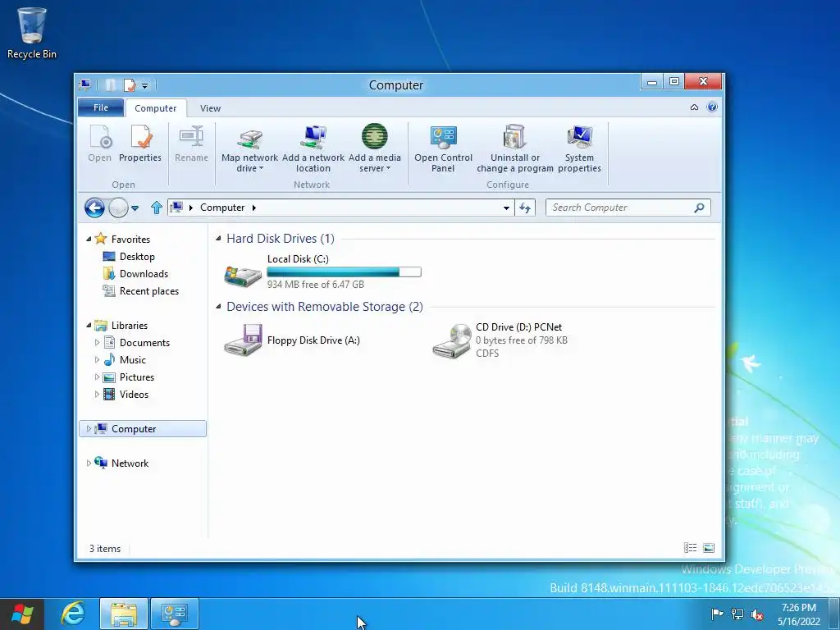
Task: Click Computer in address breadcrumb
Action: (x=222, y=208)
